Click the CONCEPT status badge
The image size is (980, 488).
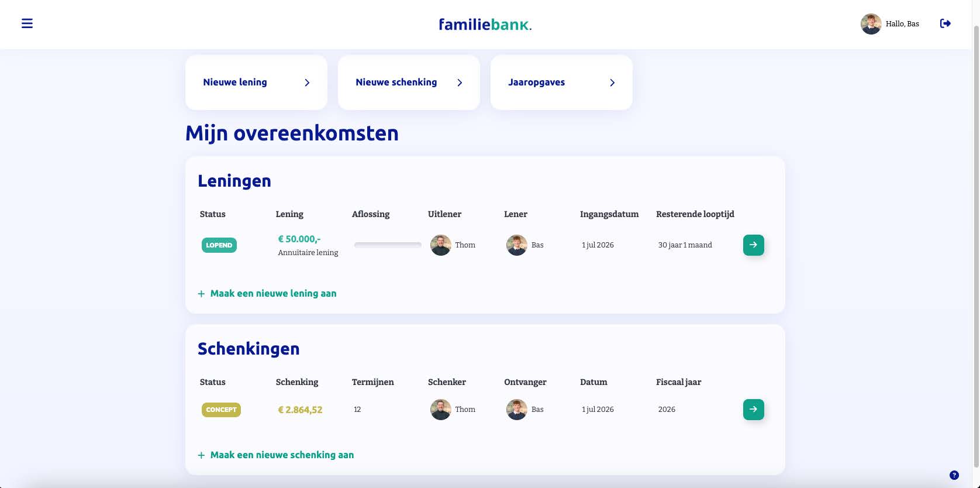221,410
